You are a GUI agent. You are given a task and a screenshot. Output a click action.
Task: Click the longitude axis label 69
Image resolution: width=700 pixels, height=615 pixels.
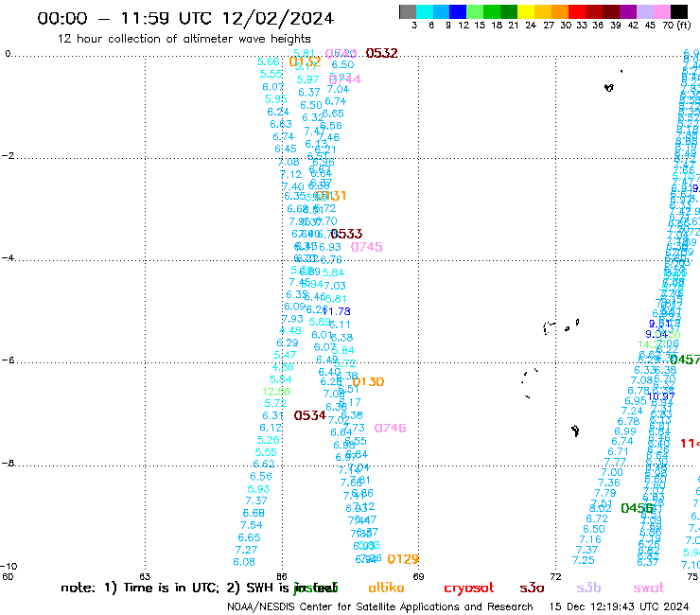(x=418, y=576)
